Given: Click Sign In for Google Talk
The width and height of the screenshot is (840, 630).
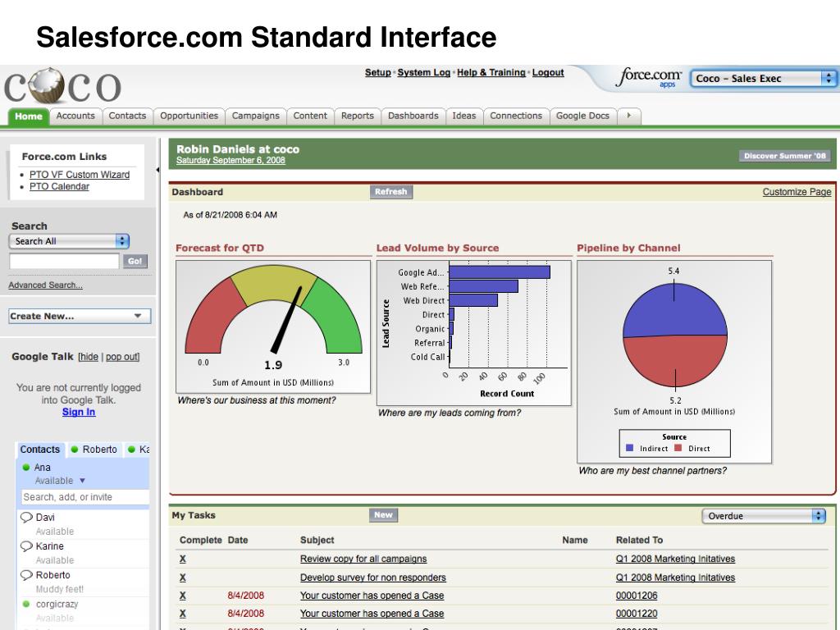Looking at the screenshot, I should (79, 412).
